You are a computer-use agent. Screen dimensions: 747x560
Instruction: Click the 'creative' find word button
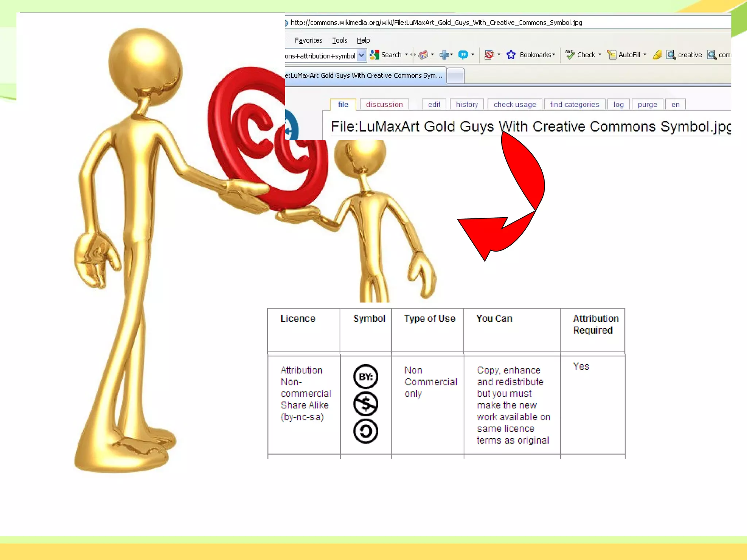(684, 55)
